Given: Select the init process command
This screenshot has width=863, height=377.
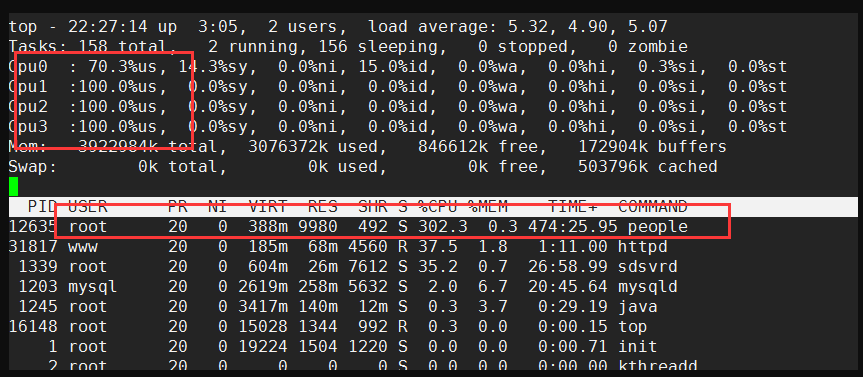Looking at the screenshot, I should click(x=638, y=347).
